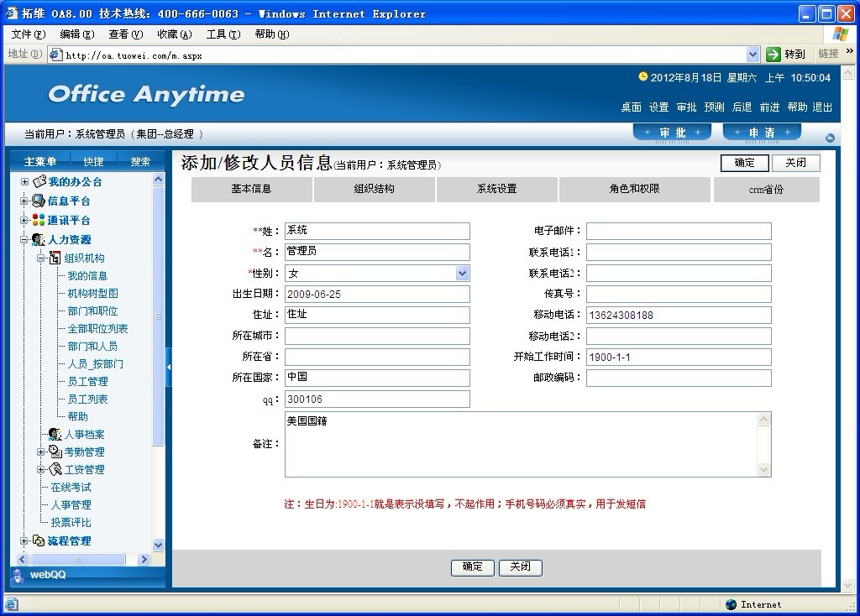
Task: Expand the 流程管理 tree node
Action: coord(24,541)
